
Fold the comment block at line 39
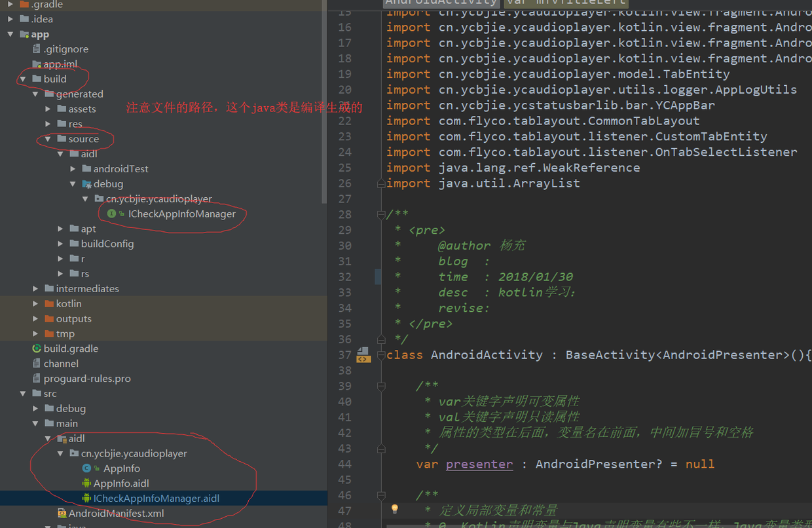(x=380, y=387)
